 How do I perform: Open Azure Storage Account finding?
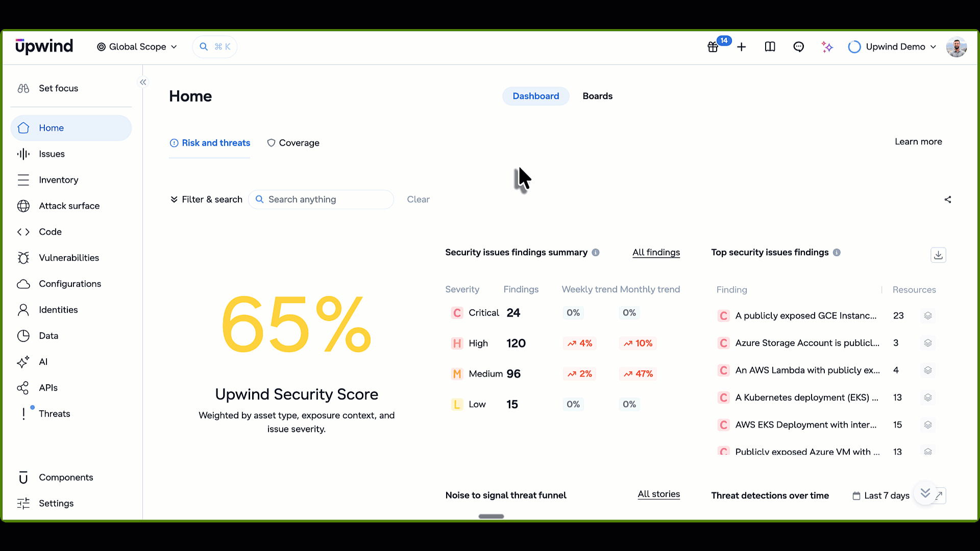[x=807, y=343]
